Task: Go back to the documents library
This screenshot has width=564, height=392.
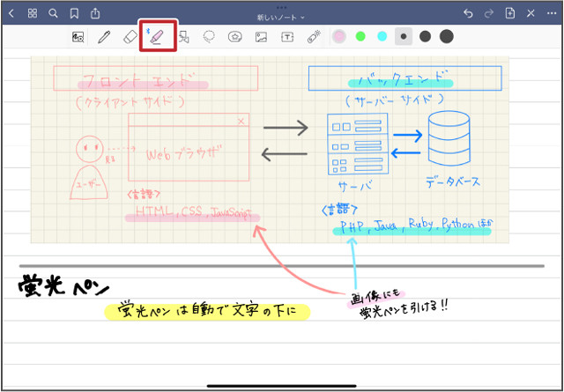Action: point(11,13)
